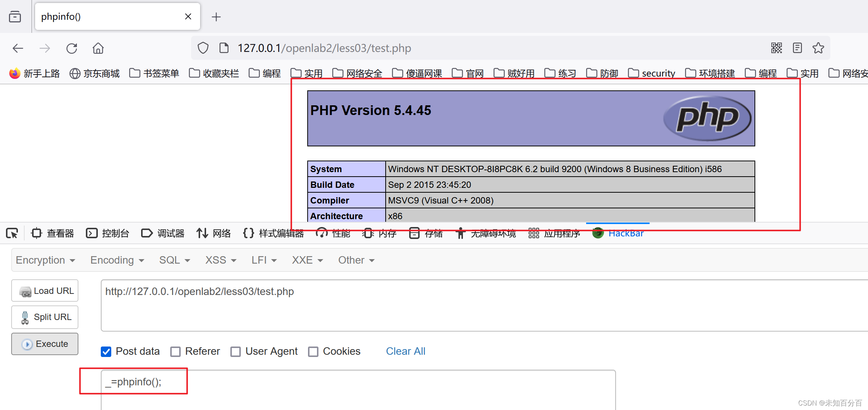This screenshot has height=410, width=868.
Task: Select the HackBar devtools tab
Action: (x=618, y=233)
